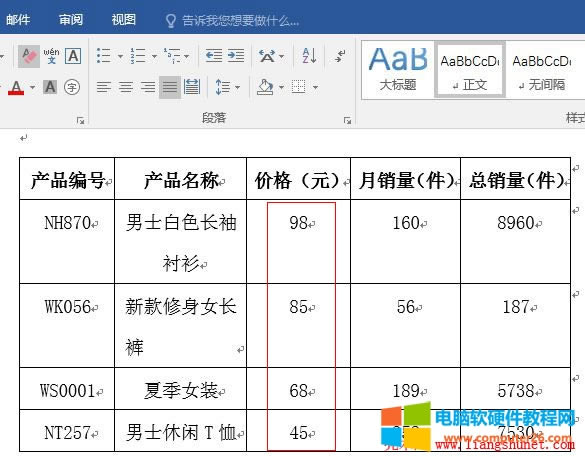Apply distributed alignment
Screen dimensions: 585x458
pos(192,87)
